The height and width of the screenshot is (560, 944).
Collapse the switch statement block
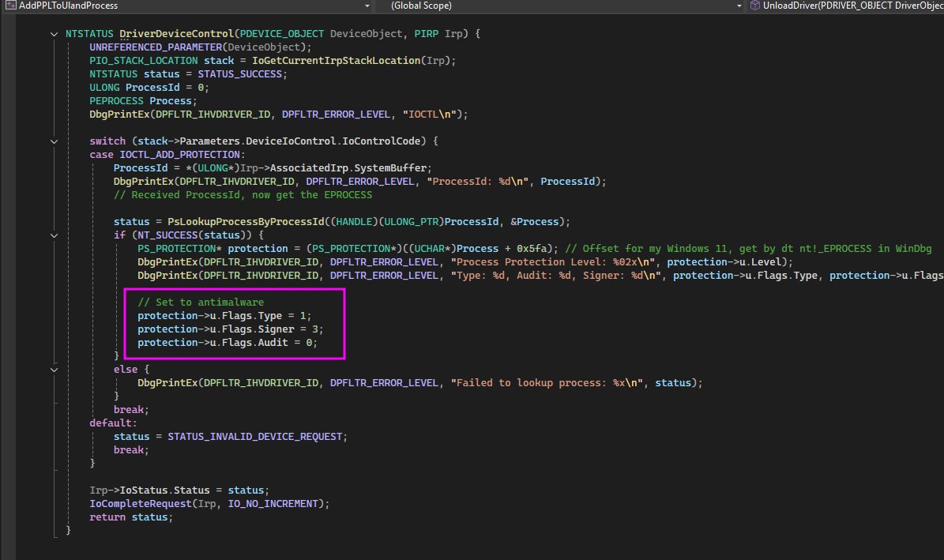pyautogui.click(x=55, y=141)
